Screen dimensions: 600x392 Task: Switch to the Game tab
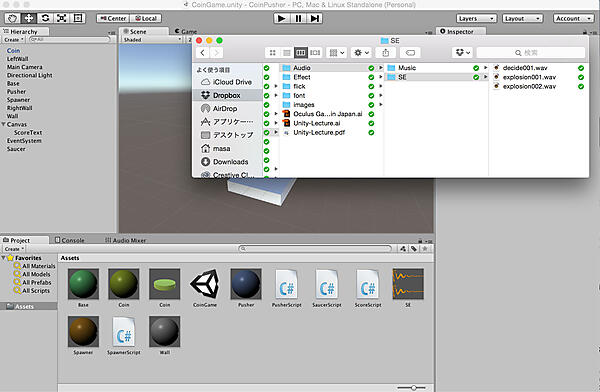186,31
